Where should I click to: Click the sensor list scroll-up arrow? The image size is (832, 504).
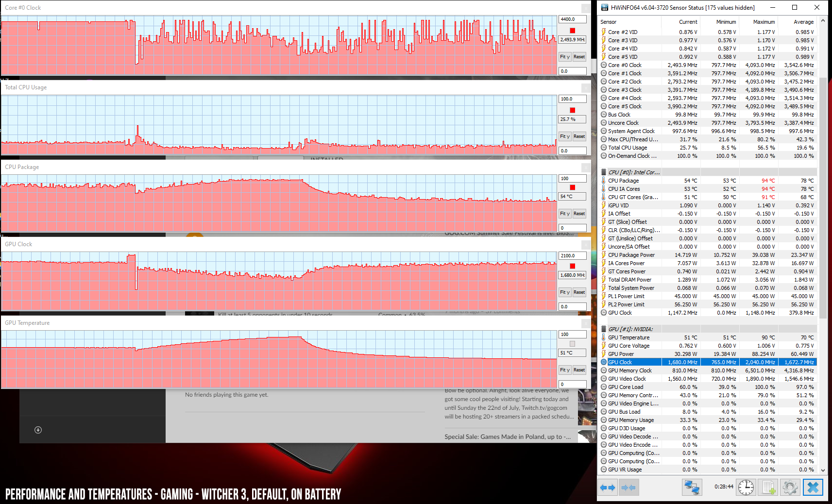[823, 21]
